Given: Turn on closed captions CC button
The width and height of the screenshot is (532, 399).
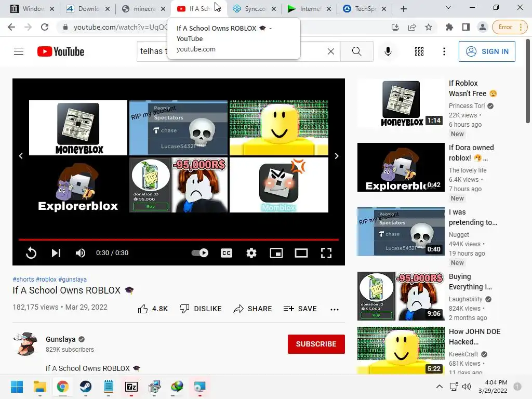Looking at the screenshot, I should [227, 253].
